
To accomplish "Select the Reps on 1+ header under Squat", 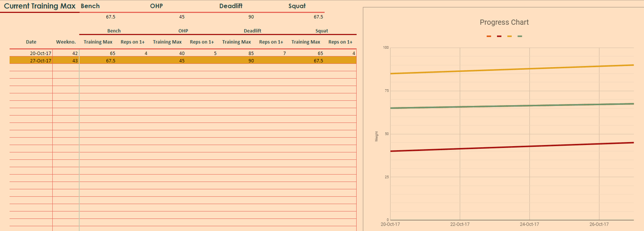I will coord(340,42).
